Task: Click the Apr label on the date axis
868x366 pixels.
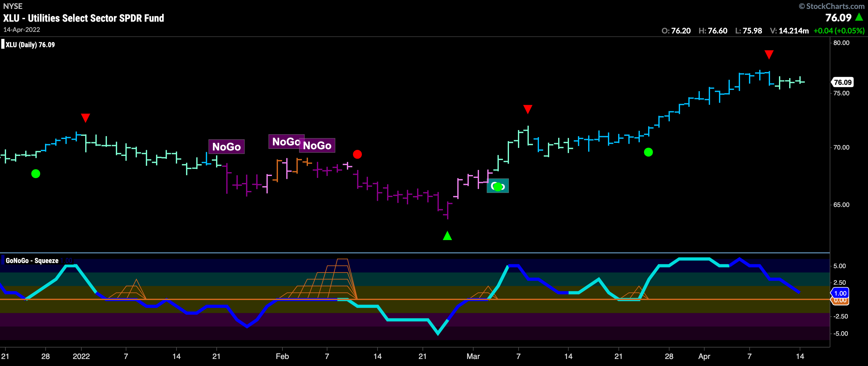Action: pos(704,356)
